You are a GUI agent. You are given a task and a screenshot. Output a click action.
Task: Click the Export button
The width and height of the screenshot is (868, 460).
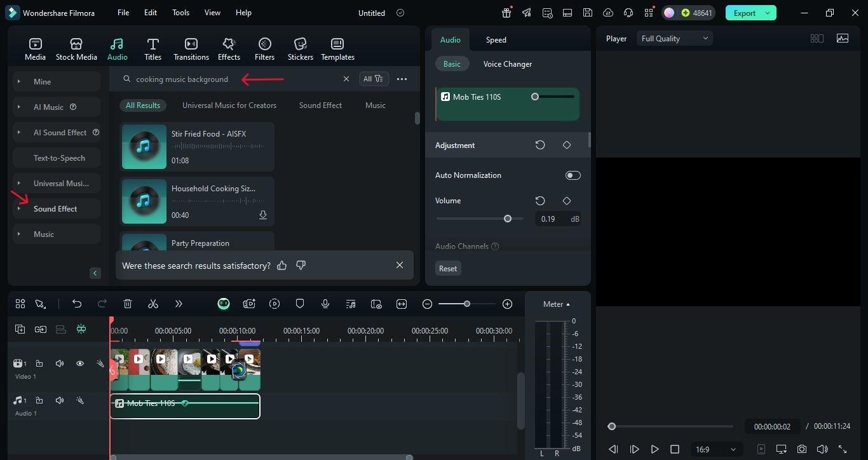coord(751,13)
